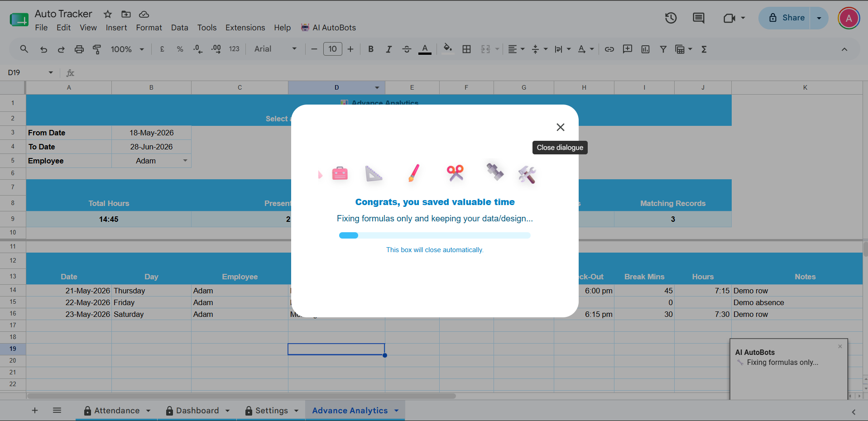Open the borders tool
The width and height of the screenshot is (868, 421).
(466, 49)
